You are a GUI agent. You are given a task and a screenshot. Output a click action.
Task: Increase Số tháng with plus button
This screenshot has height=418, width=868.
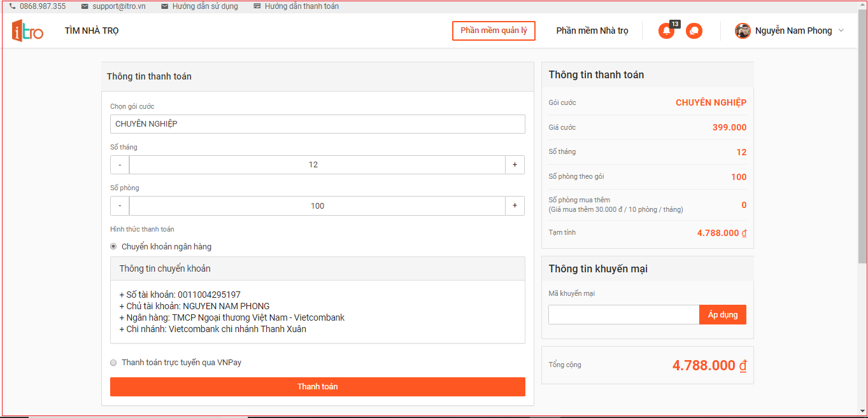515,165
